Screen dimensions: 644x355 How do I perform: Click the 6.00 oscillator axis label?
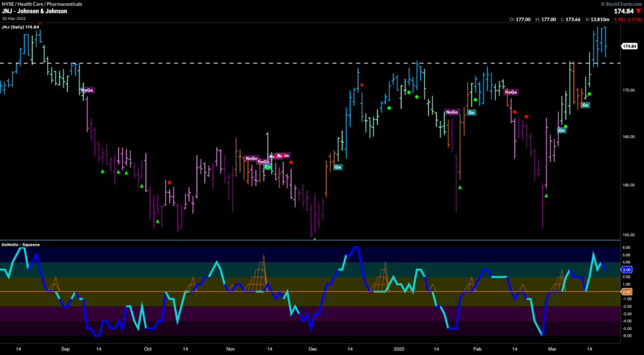coord(627,248)
